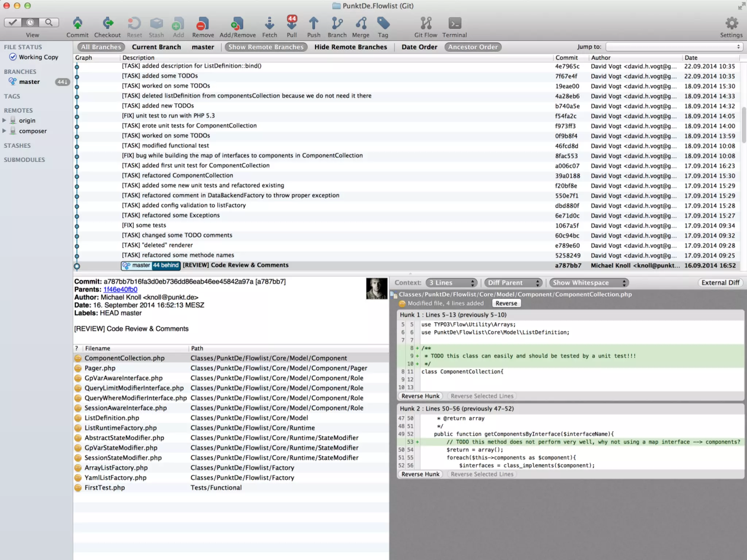
Task: Select Hide Remote Branches option
Action: click(351, 47)
